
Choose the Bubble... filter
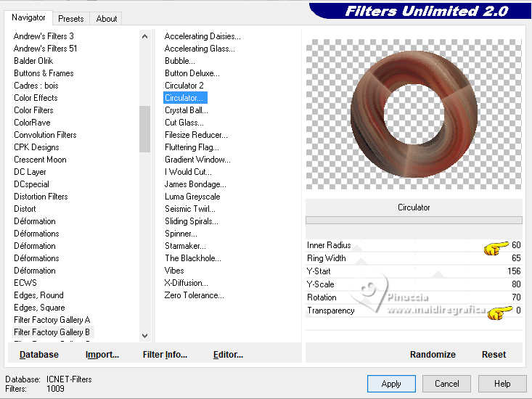(180, 61)
